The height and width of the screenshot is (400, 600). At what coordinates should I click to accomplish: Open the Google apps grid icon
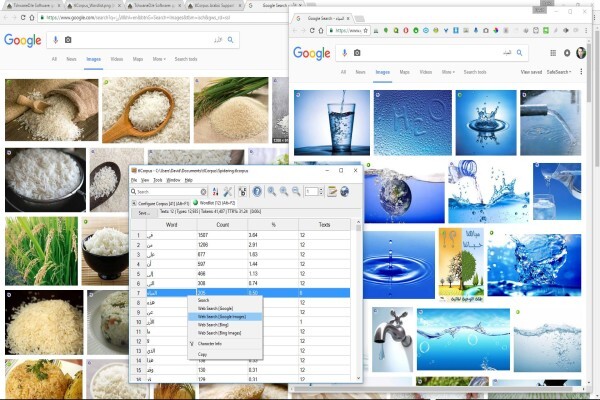click(x=553, y=53)
